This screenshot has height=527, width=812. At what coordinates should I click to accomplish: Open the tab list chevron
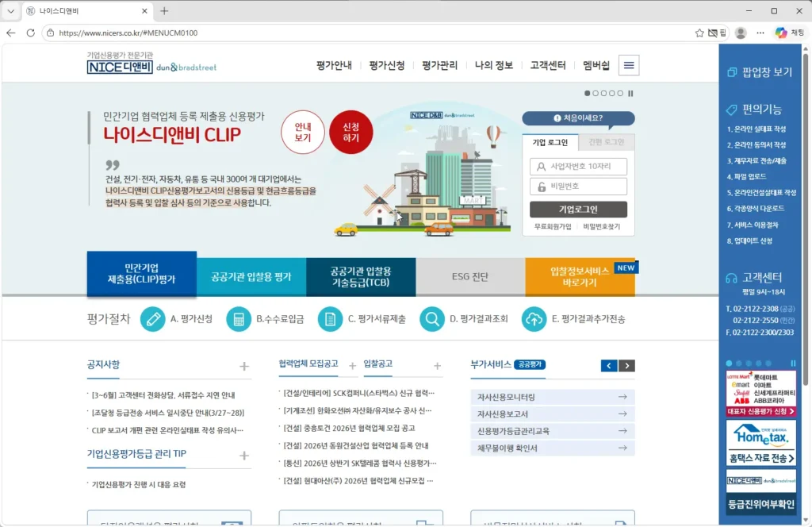(10, 11)
